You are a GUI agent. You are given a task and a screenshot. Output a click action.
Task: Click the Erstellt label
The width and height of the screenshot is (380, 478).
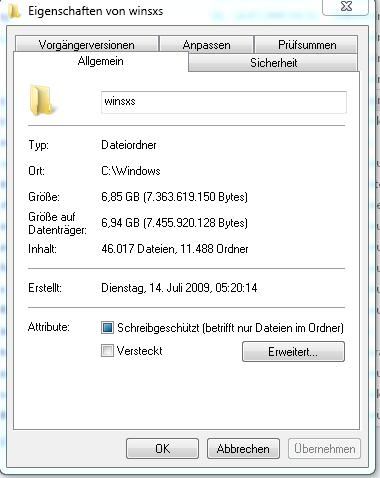click(45, 288)
